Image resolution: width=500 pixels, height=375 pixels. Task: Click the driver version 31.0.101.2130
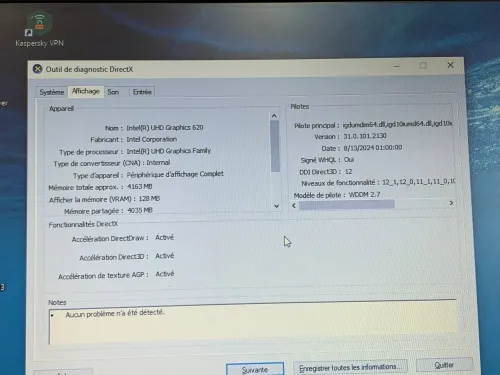pyautogui.click(x=365, y=136)
